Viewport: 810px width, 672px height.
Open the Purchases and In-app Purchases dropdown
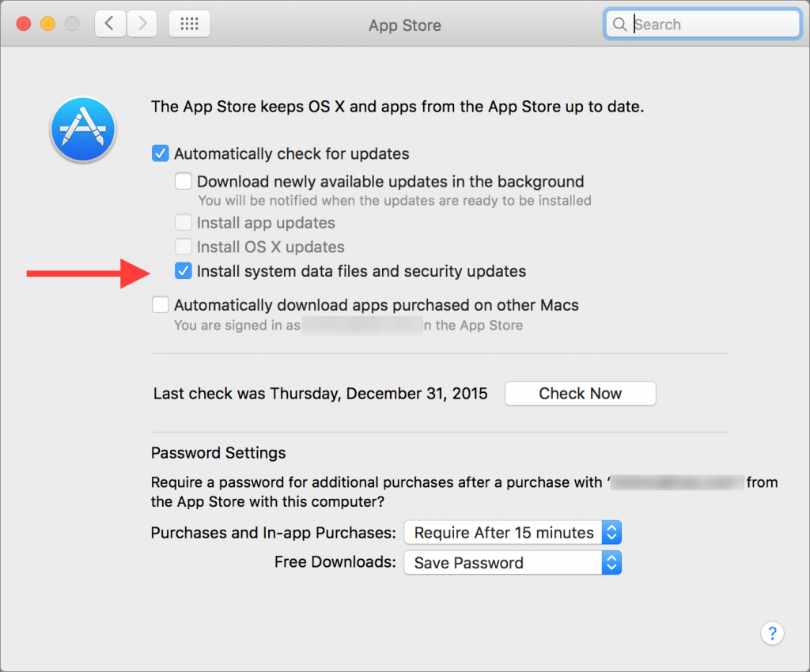click(x=512, y=533)
